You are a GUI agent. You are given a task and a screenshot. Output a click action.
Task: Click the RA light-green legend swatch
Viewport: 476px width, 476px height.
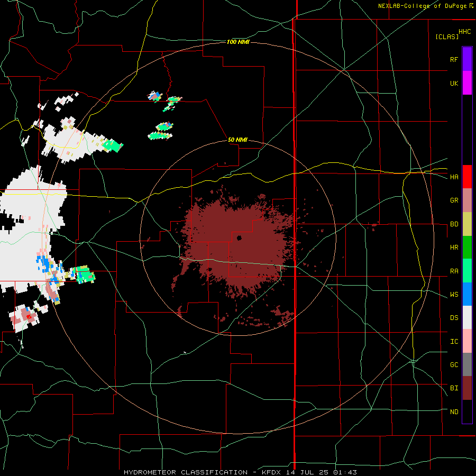pos(467,271)
